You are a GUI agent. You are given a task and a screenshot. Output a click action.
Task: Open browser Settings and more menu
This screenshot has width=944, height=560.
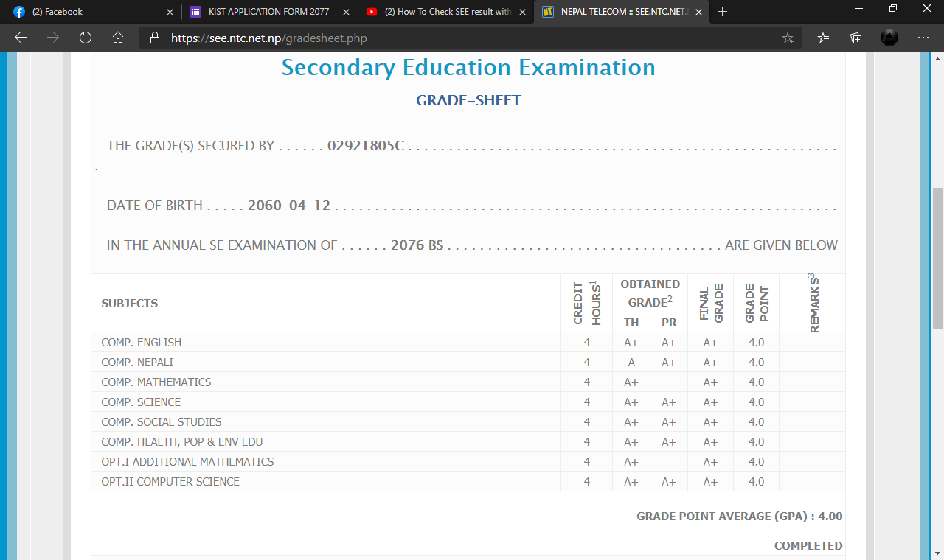pyautogui.click(x=923, y=38)
